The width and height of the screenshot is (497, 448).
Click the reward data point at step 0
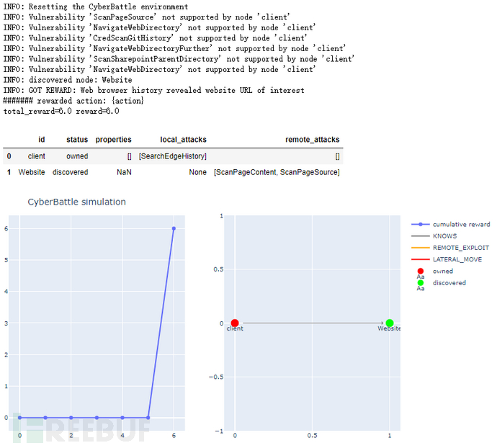[19, 418]
